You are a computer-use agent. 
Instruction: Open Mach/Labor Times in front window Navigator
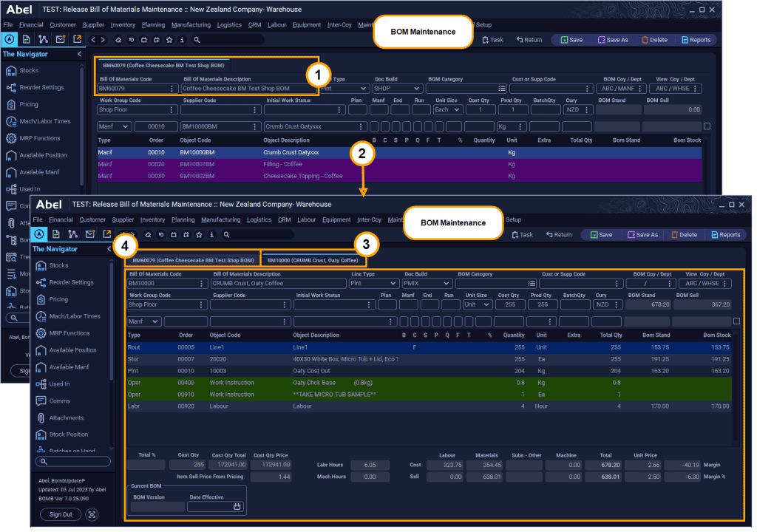click(74, 316)
